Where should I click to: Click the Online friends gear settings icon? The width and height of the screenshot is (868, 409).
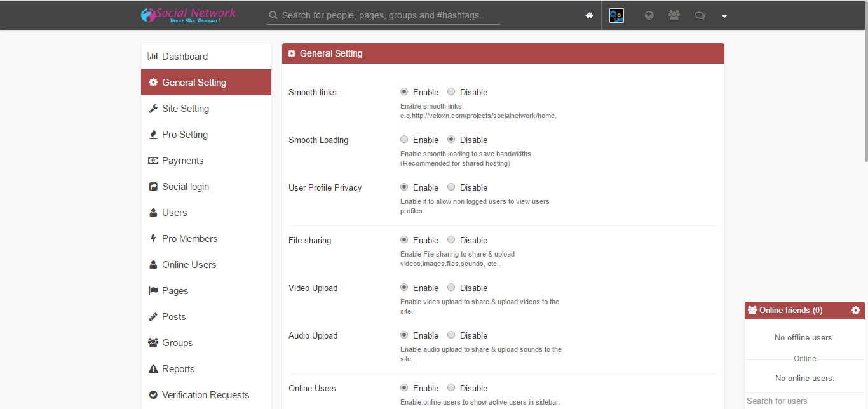tap(855, 311)
